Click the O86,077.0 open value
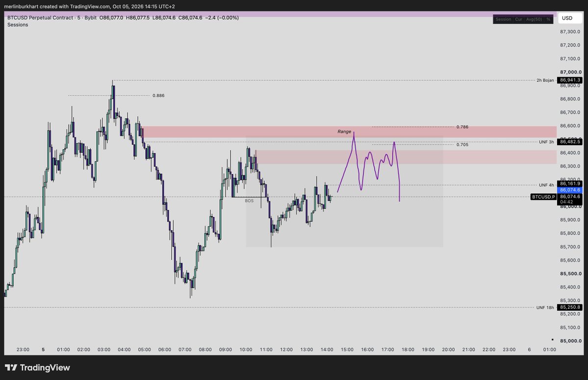This screenshot has width=588, height=380. 111,18
